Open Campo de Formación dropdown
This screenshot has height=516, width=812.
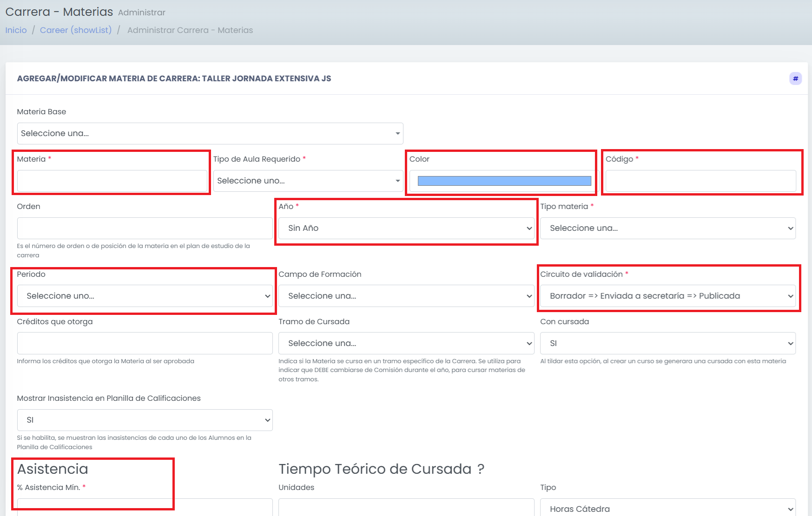(x=406, y=296)
